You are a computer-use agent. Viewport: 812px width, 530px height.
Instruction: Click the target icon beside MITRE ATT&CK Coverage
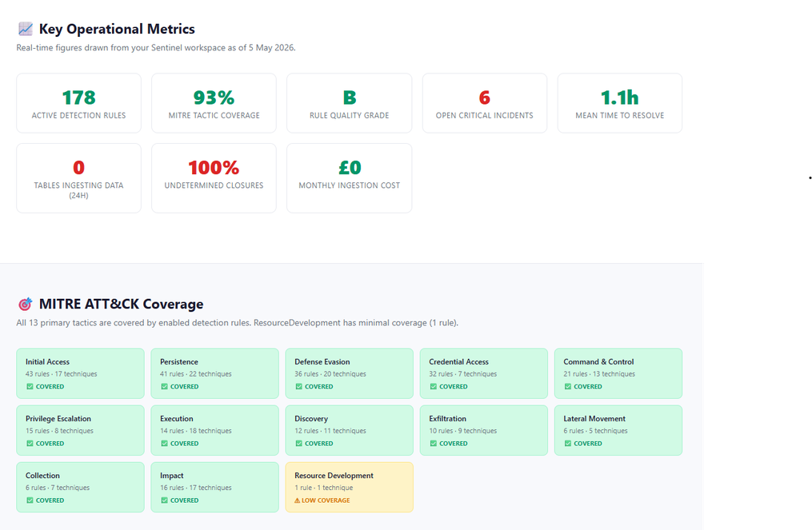25,304
